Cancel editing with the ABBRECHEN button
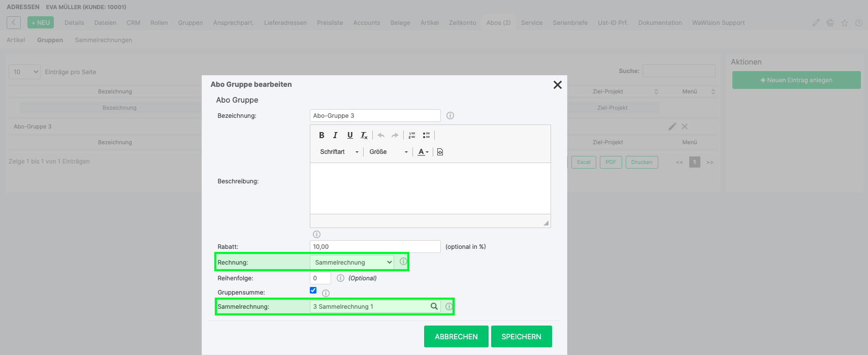Screen dimensions: 868x355 coord(456,336)
